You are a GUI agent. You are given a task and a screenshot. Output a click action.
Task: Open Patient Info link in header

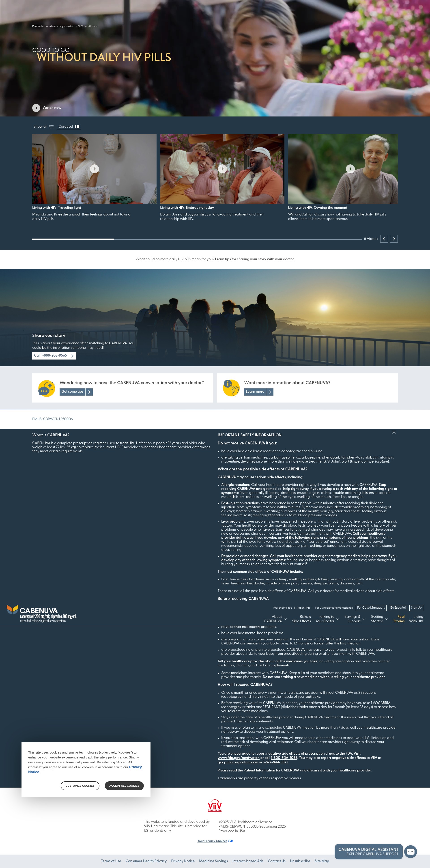pos(304,608)
